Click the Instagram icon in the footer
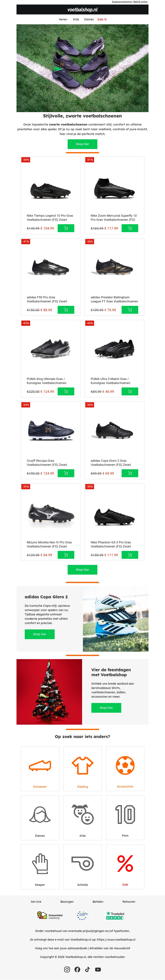This screenshot has width=165, height=980. (67, 969)
